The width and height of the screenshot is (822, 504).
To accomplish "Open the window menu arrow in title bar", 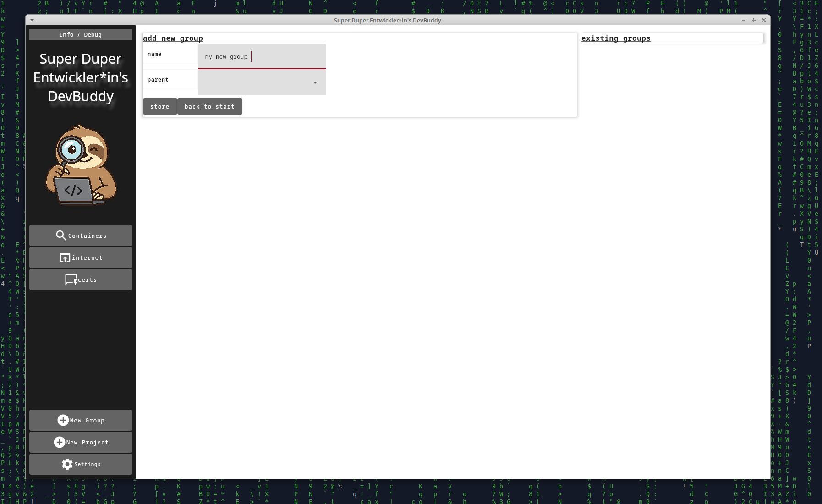I will tap(32, 20).
